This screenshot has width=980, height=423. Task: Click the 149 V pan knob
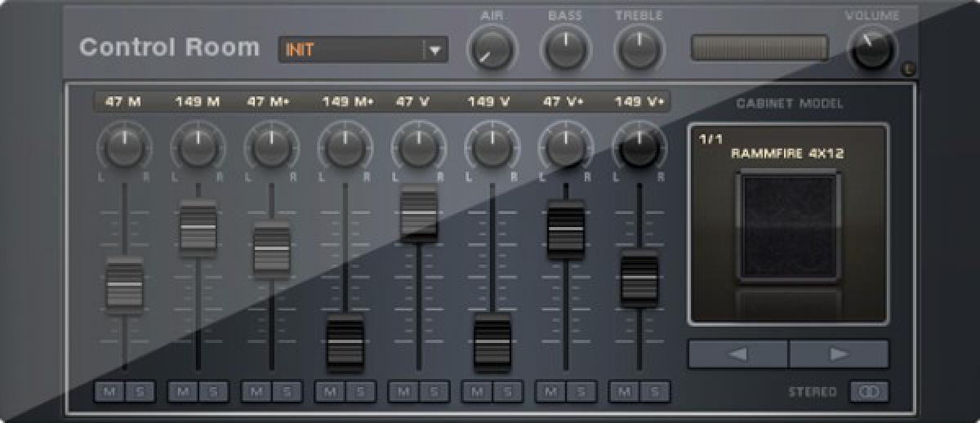tap(492, 148)
